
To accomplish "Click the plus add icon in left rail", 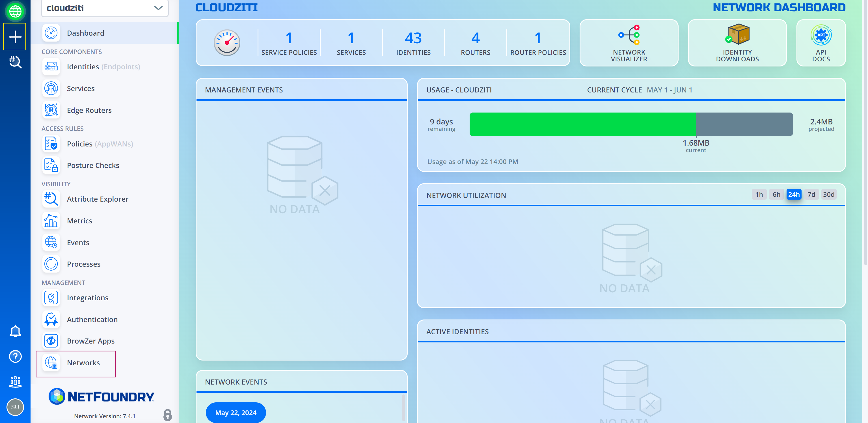I will point(15,37).
